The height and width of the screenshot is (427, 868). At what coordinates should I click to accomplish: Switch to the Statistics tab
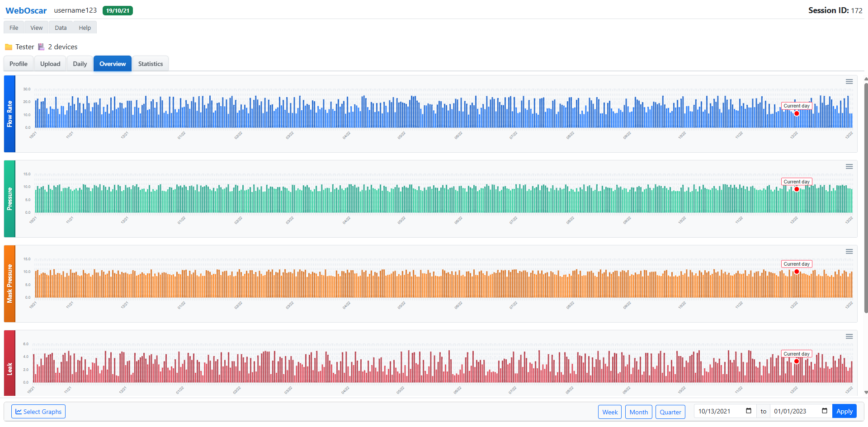(x=150, y=64)
